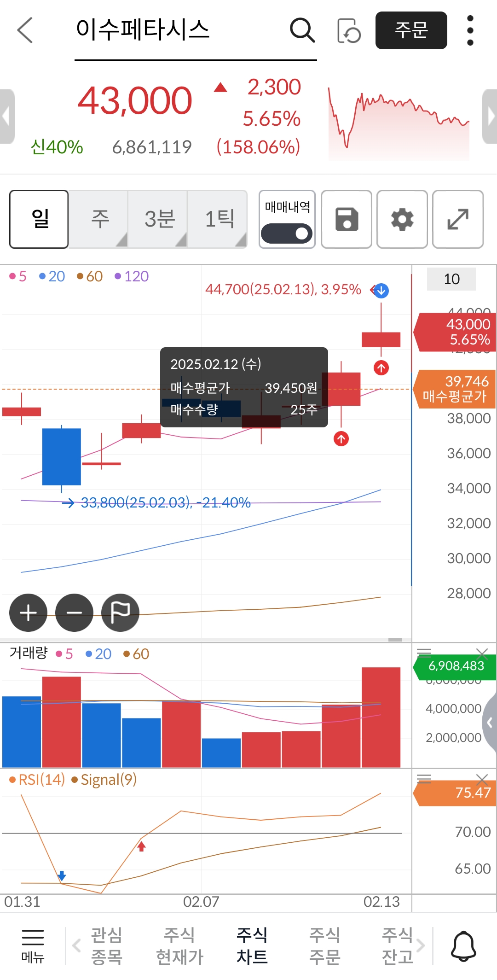Switch to 주식주문 tab
Image resolution: width=497 pixels, height=980 pixels.
pos(324,946)
